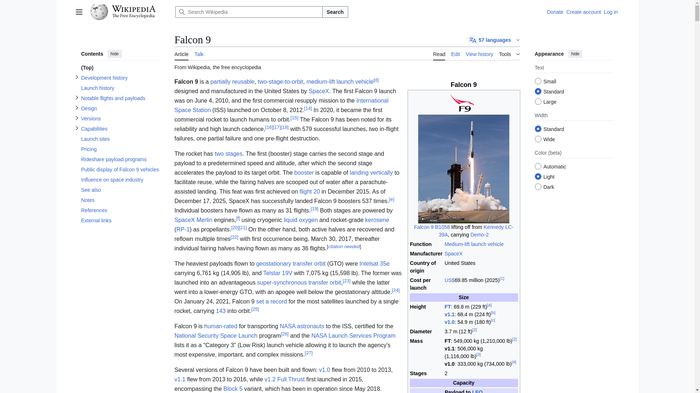Open the v1.2 Full Thrust link
Screen dimensions: 700x393
[284, 379]
